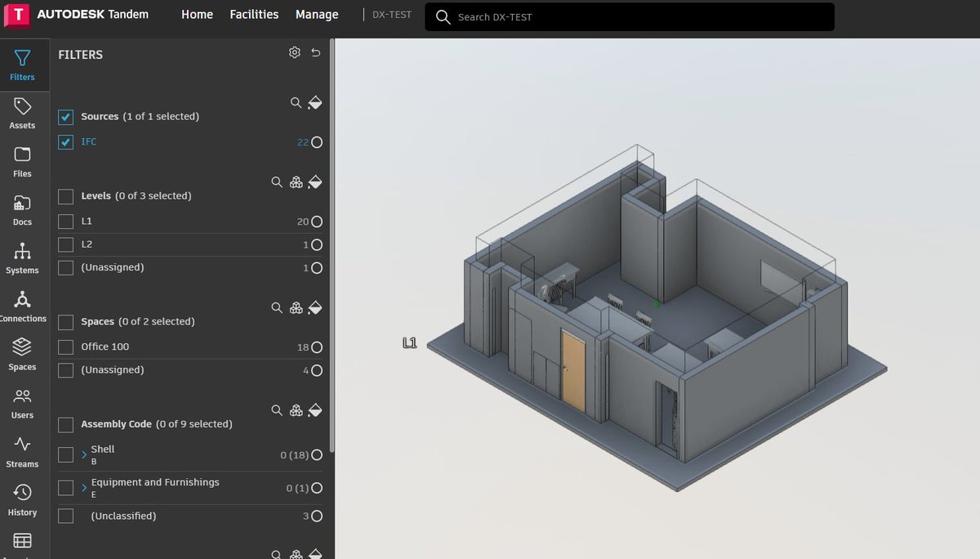
Task: Check the Office 100 space checkbox
Action: (66, 347)
